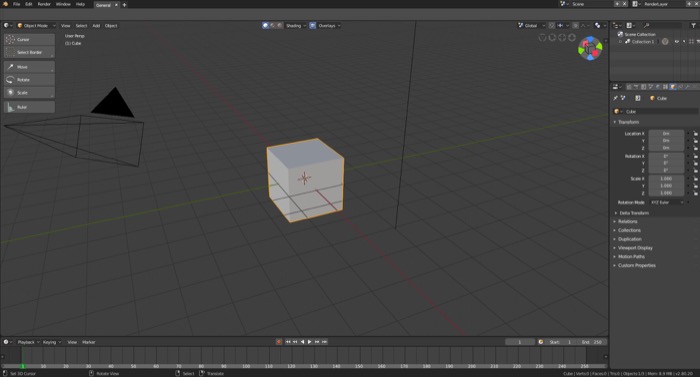Pick the Ruler tool
The width and height of the screenshot is (700, 377).
[29, 107]
